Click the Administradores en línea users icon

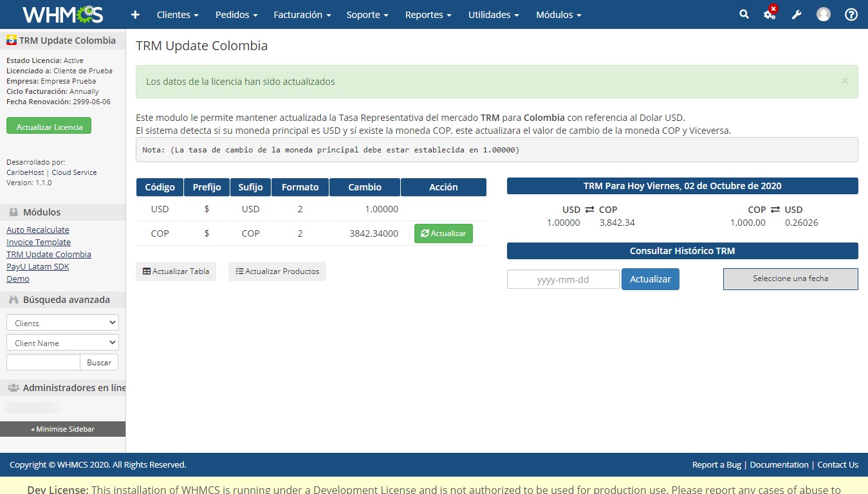coord(14,388)
